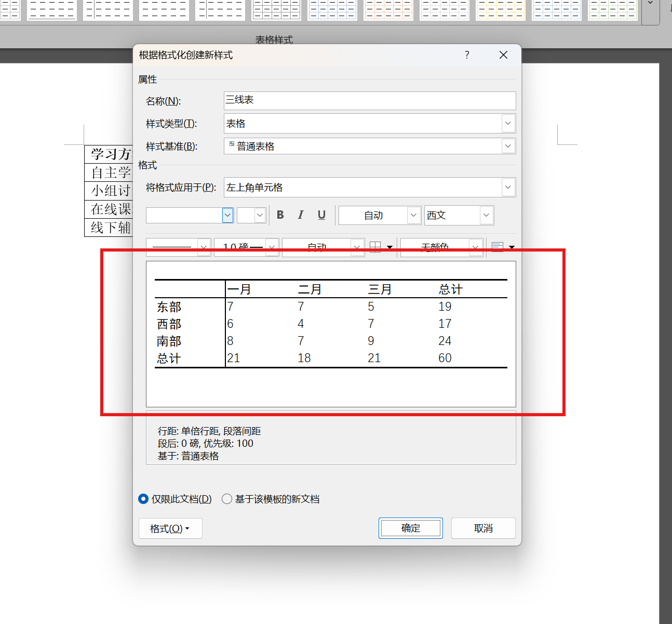
Task: Click 一月 header in the preview table
Action: click(239, 289)
